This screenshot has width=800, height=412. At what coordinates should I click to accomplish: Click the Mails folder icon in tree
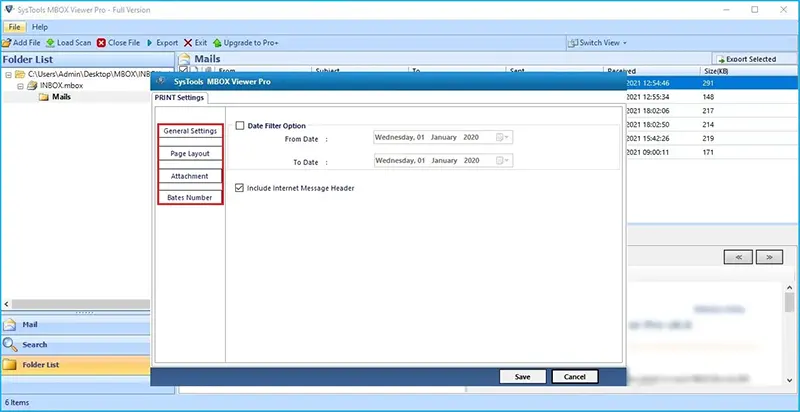(44, 97)
